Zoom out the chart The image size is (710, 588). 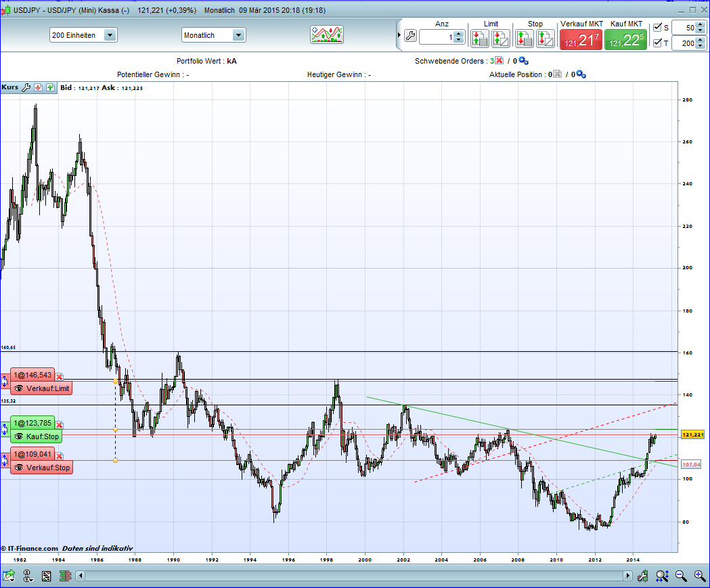(x=681, y=576)
